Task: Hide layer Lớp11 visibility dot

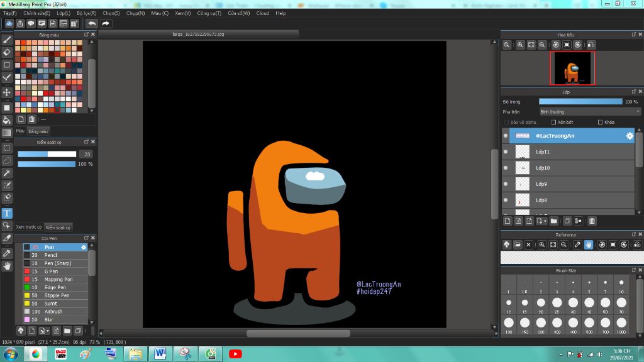Action: coord(506,152)
